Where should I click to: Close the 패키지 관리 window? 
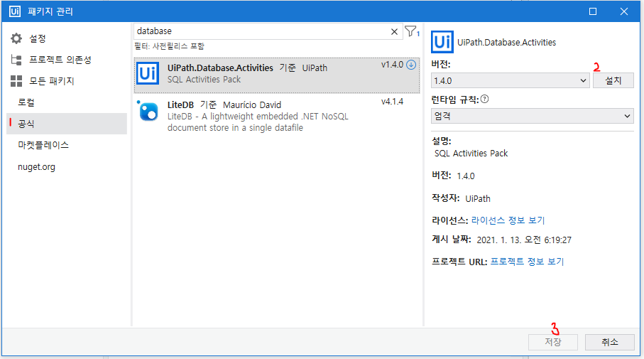[x=624, y=11]
